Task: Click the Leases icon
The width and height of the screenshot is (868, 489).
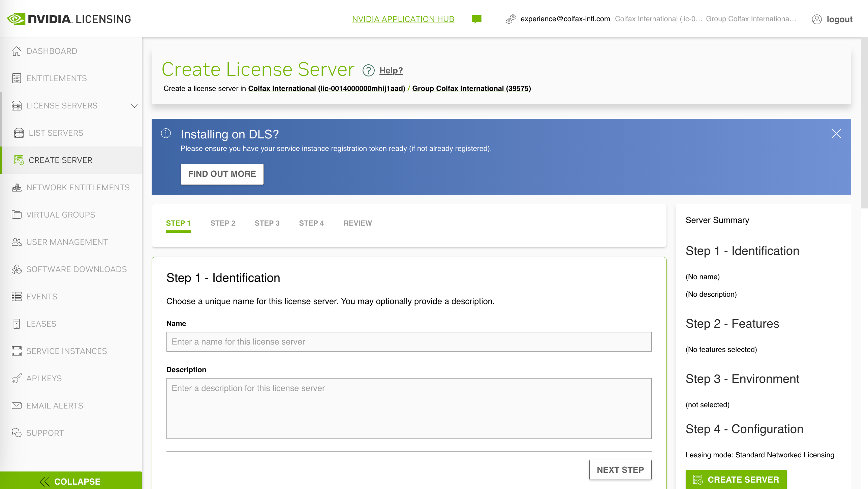Action: point(17,324)
